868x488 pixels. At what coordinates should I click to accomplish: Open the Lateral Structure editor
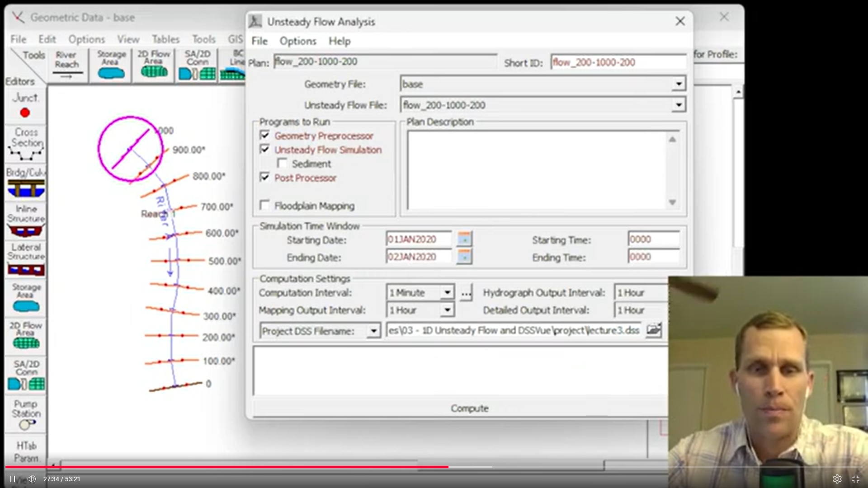26,260
